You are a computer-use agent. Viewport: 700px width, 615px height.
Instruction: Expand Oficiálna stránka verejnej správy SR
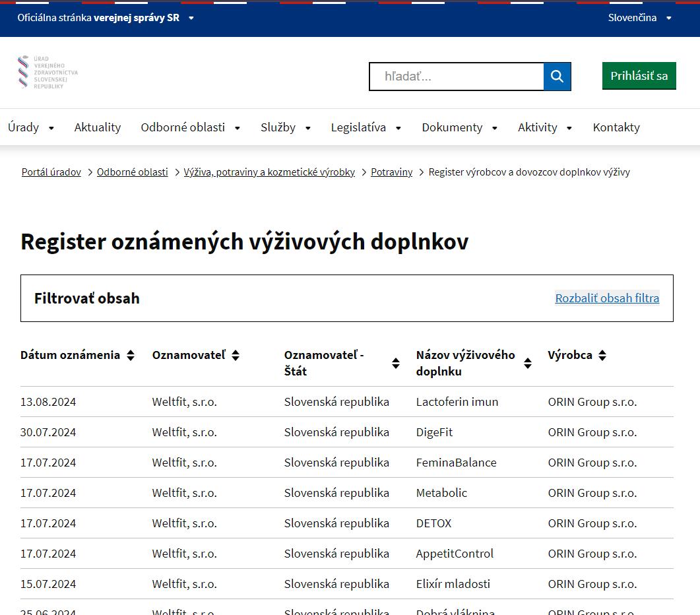106,18
